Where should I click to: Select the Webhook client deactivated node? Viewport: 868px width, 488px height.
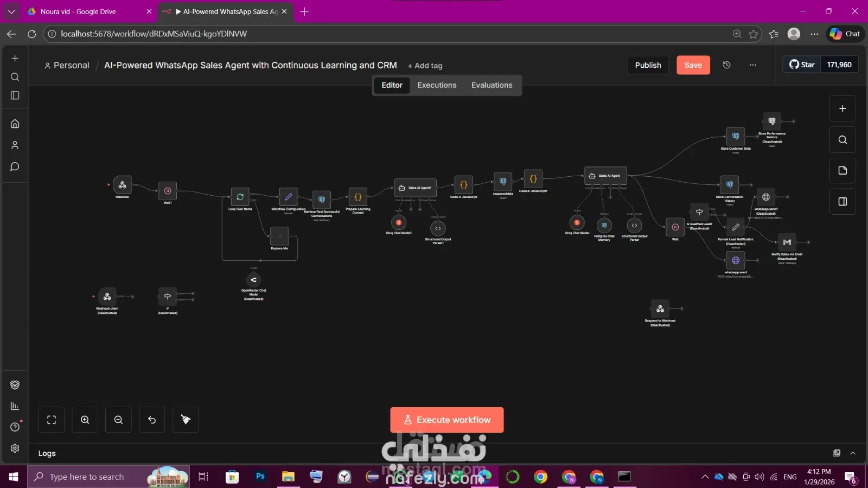click(107, 297)
